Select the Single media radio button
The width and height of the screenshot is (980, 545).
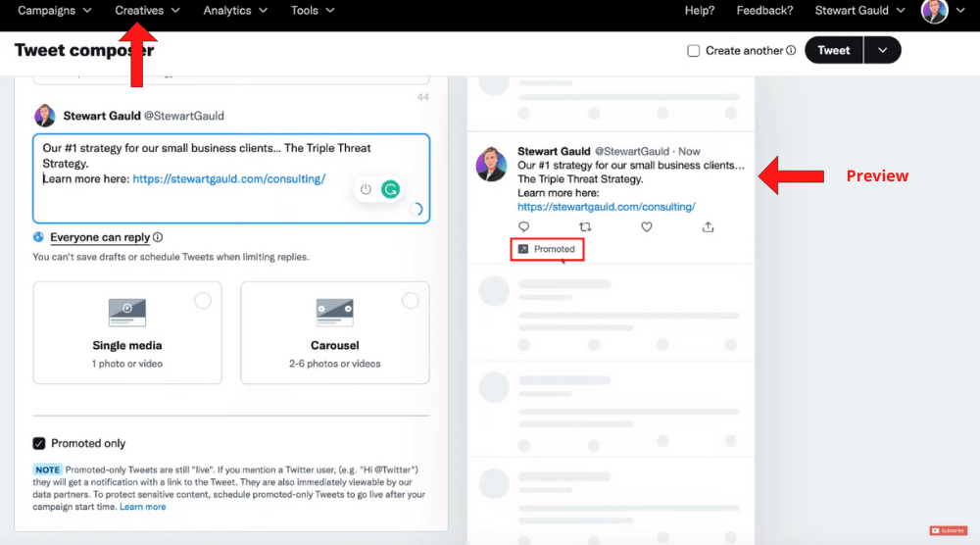[x=203, y=301]
